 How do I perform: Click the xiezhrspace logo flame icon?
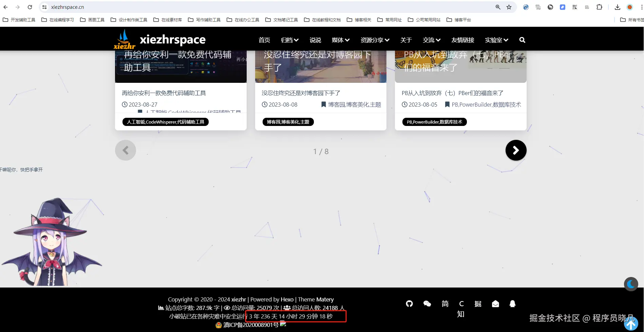(x=124, y=38)
